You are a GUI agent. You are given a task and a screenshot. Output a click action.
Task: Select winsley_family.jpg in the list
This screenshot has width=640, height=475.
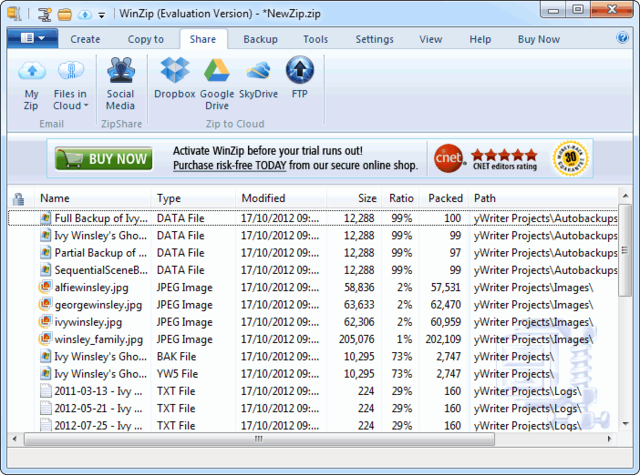pyautogui.click(x=313, y=340)
